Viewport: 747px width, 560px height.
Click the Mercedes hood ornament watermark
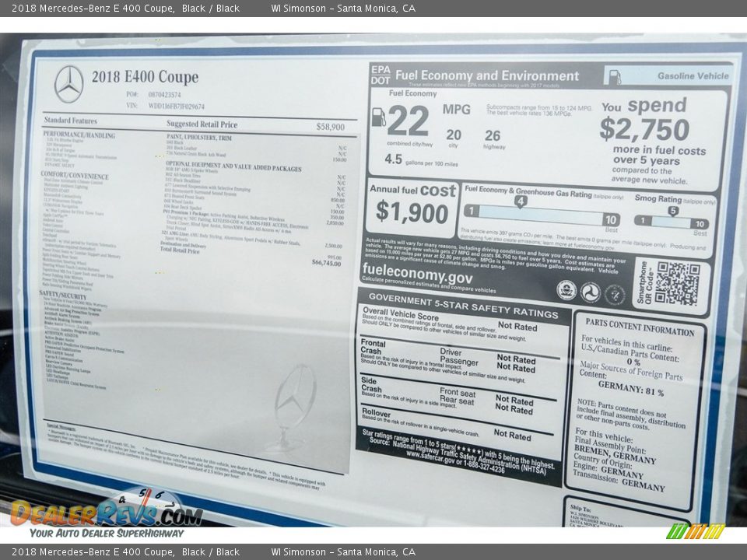294,406
